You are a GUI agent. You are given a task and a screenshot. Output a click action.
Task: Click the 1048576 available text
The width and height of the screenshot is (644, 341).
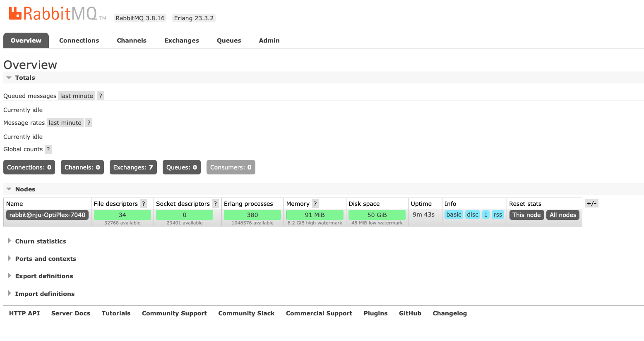pos(252,223)
